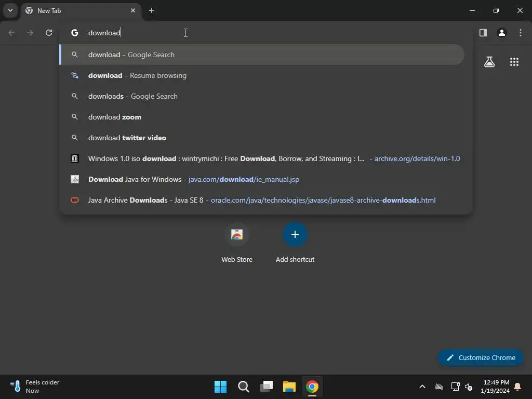This screenshot has width=532, height=399.
Task: Click the Oracle favicon in suggestions
Action: click(75, 200)
